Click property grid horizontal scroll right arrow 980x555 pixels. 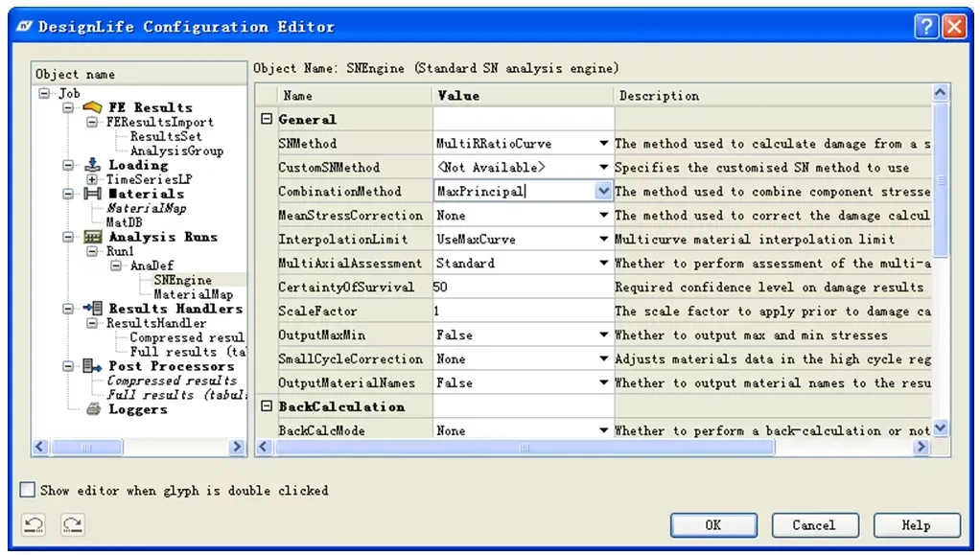click(x=922, y=447)
